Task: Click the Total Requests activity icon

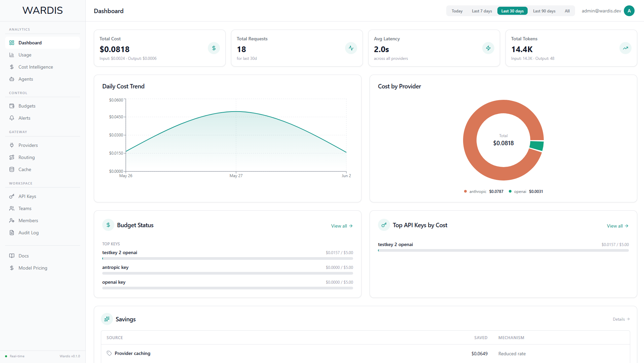Action: coord(351,48)
